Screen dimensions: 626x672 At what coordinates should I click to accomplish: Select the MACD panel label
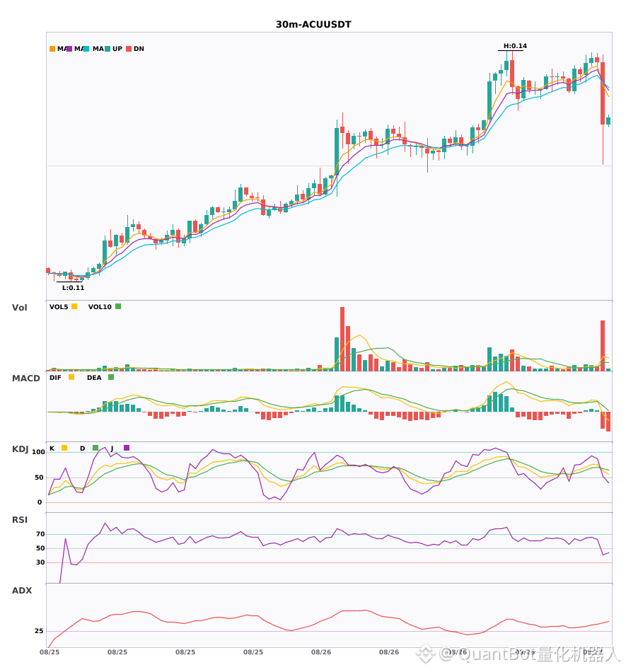point(25,378)
